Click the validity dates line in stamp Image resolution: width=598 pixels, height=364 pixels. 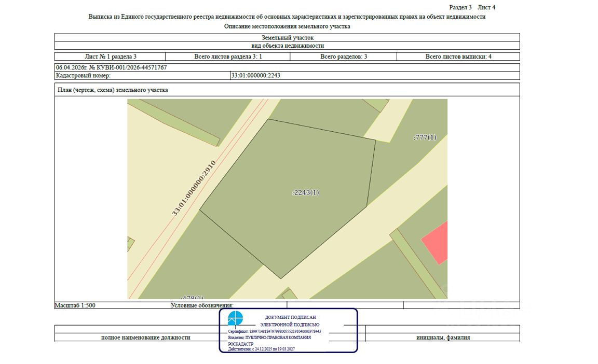click(261, 349)
